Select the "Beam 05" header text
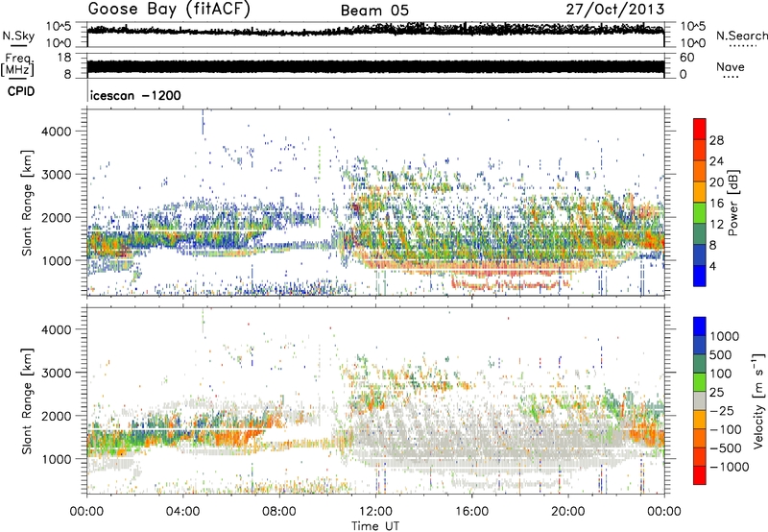Image resolution: width=768 pixels, height=532 pixels. (x=374, y=11)
